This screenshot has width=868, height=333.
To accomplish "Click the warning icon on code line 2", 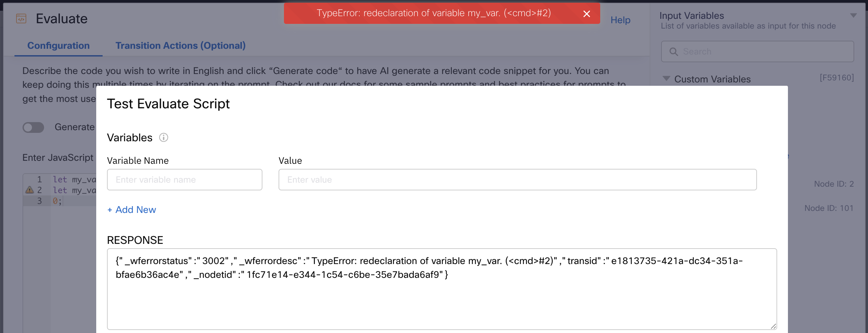I will 30,190.
